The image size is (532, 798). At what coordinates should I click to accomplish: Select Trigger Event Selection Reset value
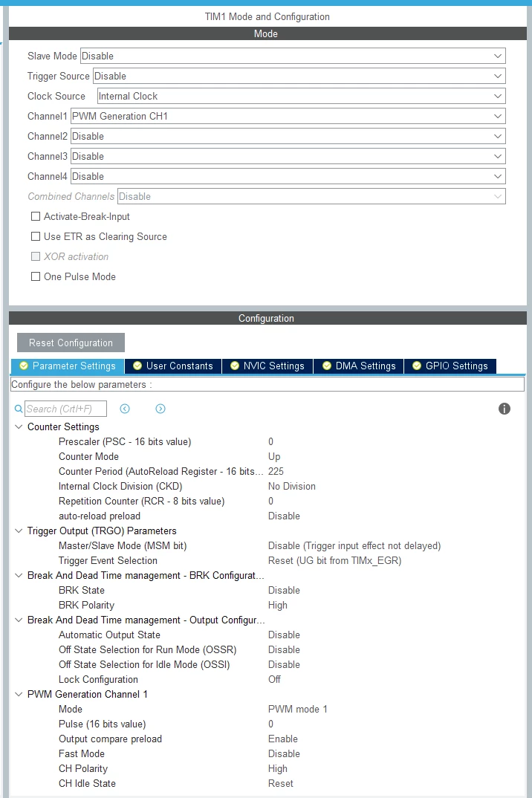click(x=334, y=560)
